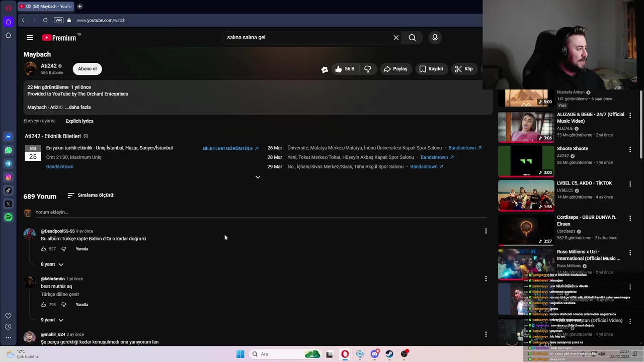Open more options for LVBEL C5 TİKTOK video
Image resolution: width=644 pixels, height=362 pixels.
[x=630, y=185]
